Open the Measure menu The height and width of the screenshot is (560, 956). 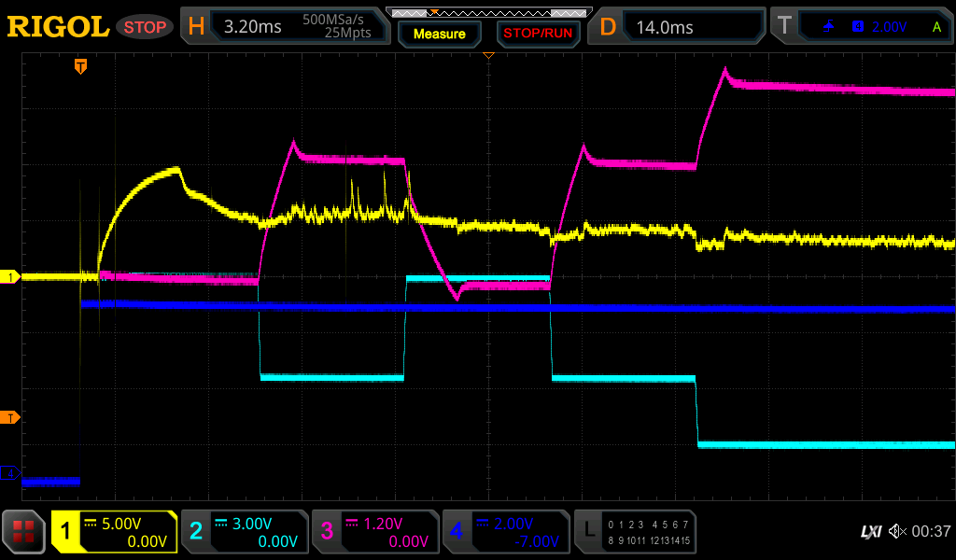click(439, 34)
